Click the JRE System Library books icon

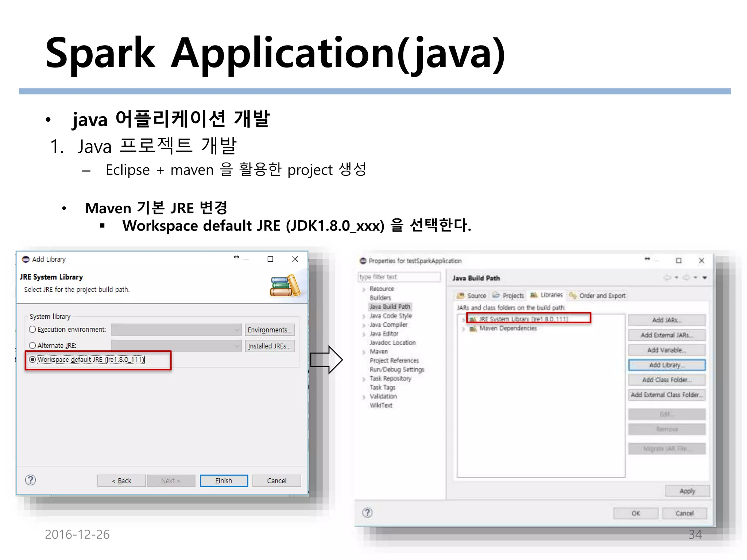285,286
